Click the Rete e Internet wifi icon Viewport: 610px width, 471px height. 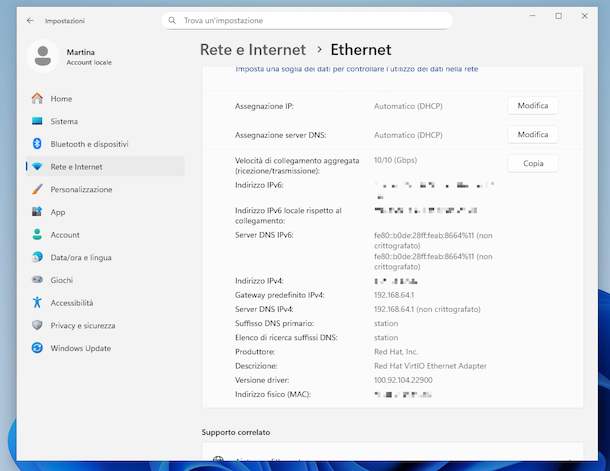[37, 166]
